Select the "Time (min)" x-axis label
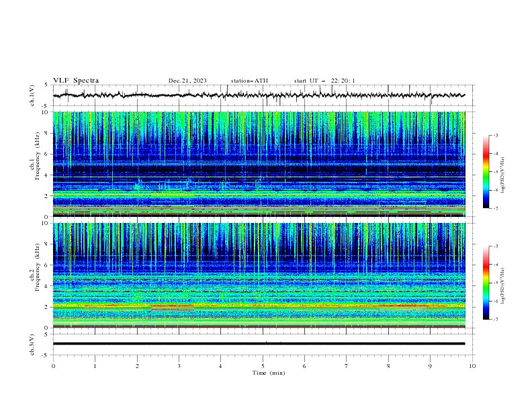Image resolution: width=532 pixels, height=411 pixels. click(269, 373)
